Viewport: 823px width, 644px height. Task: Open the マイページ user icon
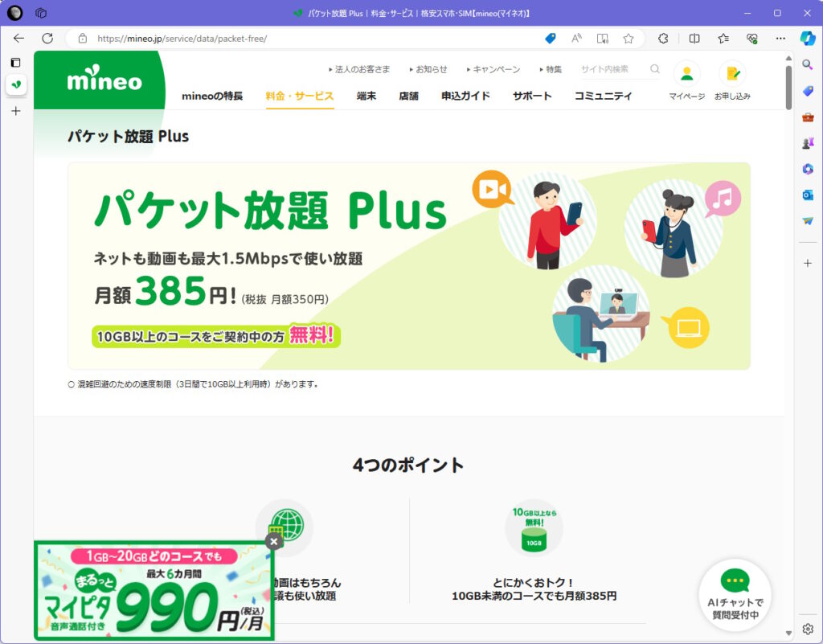click(x=686, y=75)
